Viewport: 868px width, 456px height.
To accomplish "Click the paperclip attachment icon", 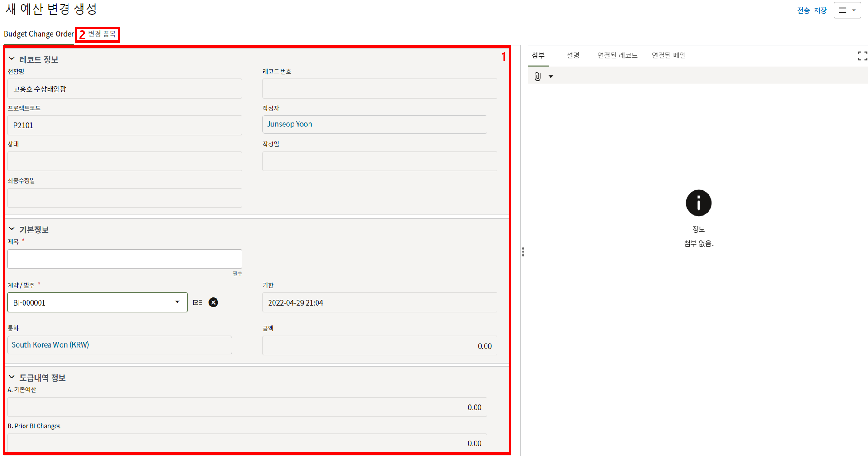I will (537, 77).
